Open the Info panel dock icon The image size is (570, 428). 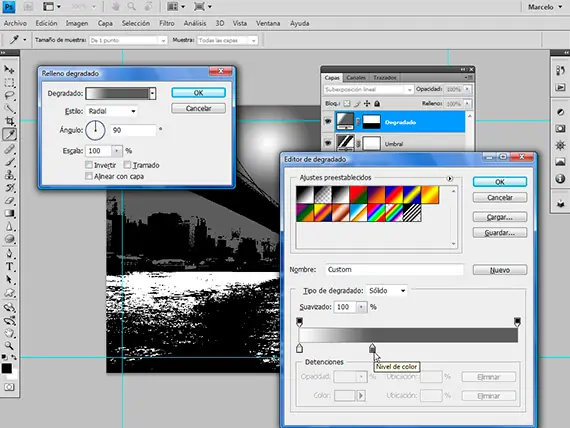tap(560, 179)
